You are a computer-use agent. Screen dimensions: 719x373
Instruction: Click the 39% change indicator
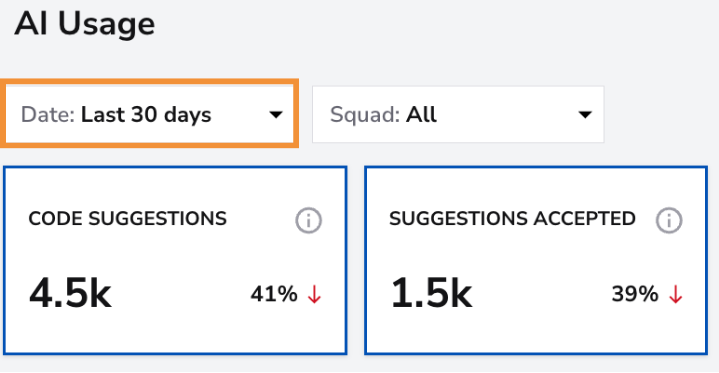[635, 294]
